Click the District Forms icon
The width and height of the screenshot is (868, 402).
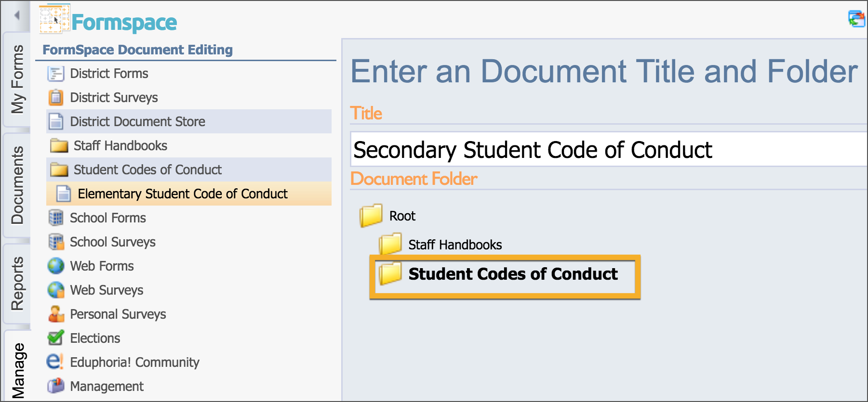[x=56, y=74]
